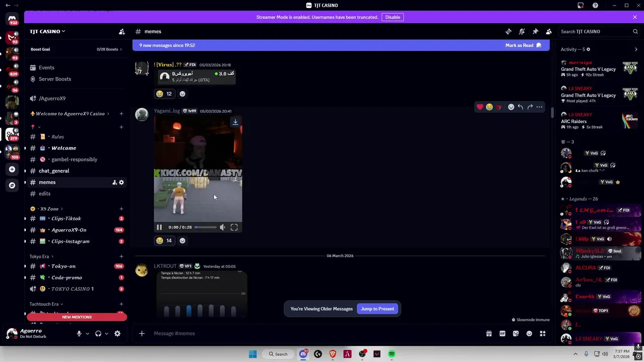This screenshot has height=362, width=644.
Task: Reply to the message via reply arrow
Action: pyautogui.click(x=520, y=107)
